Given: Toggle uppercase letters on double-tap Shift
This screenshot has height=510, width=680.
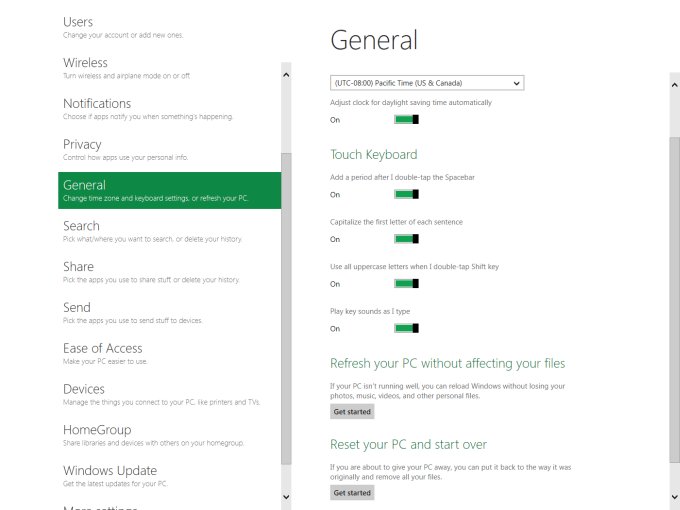Looking at the screenshot, I should pos(406,284).
